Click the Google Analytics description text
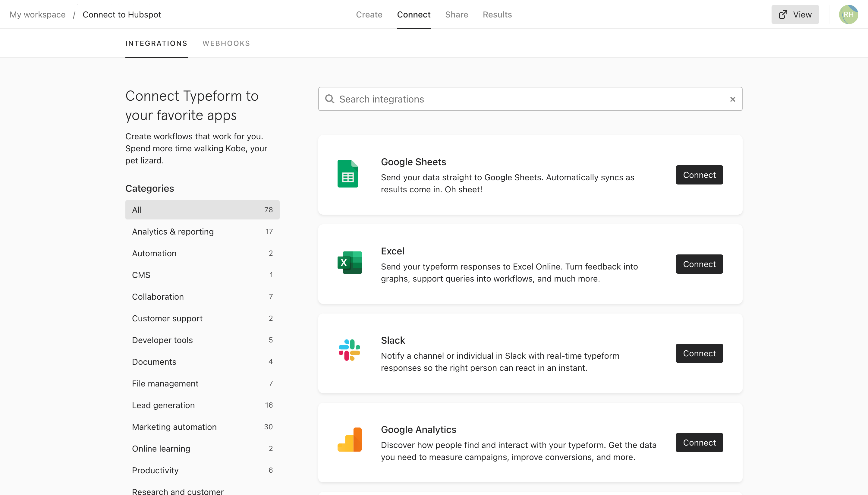 (x=519, y=451)
